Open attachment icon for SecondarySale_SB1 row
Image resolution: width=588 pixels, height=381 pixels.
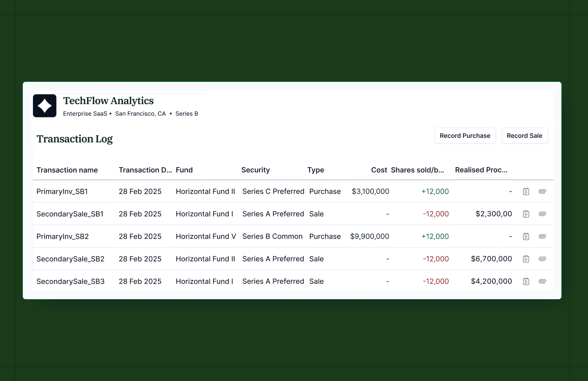(542, 214)
